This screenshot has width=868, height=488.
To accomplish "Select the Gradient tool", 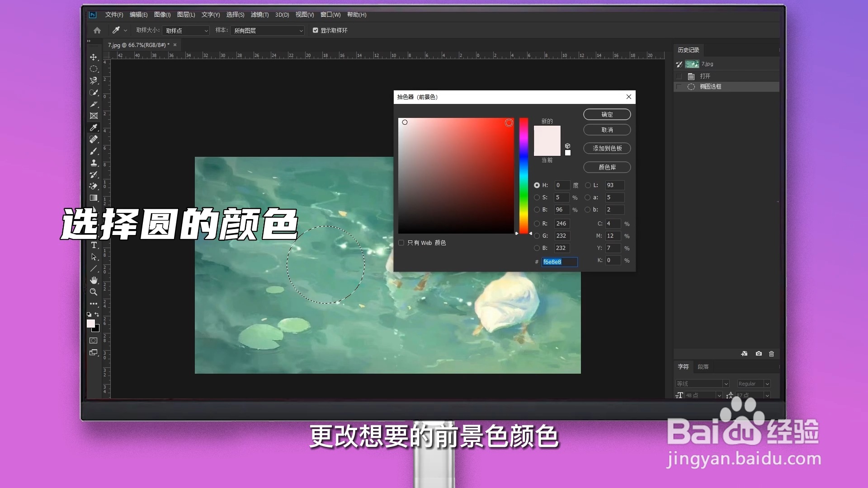I will [94, 198].
